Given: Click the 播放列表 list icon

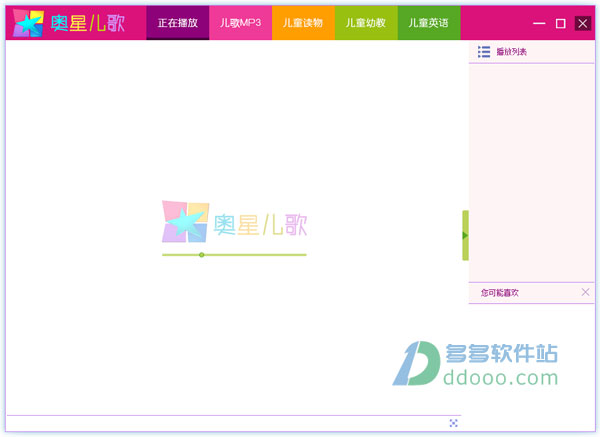Looking at the screenshot, I should (484, 52).
